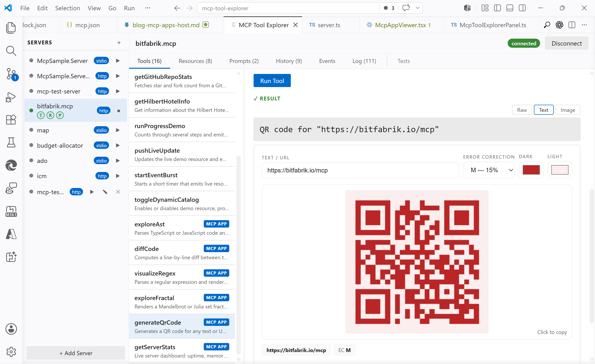Select the exploreFractal tool

tap(182, 302)
